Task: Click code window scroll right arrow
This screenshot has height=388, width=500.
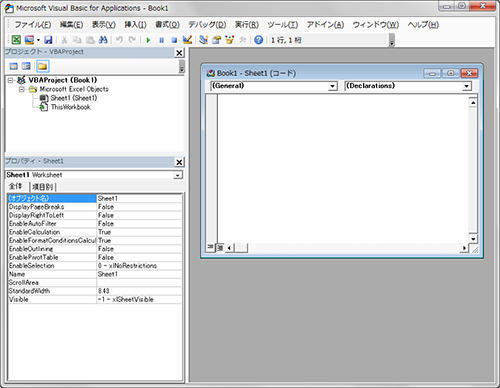Action: pyautogui.click(x=464, y=248)
